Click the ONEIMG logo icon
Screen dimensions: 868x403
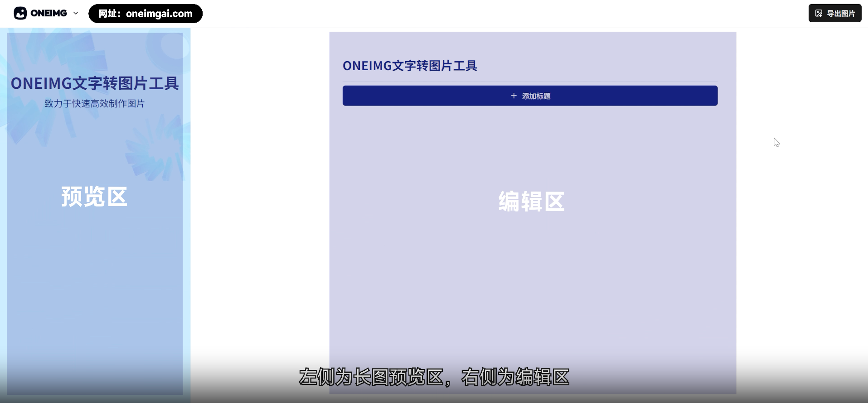[20, 13]
